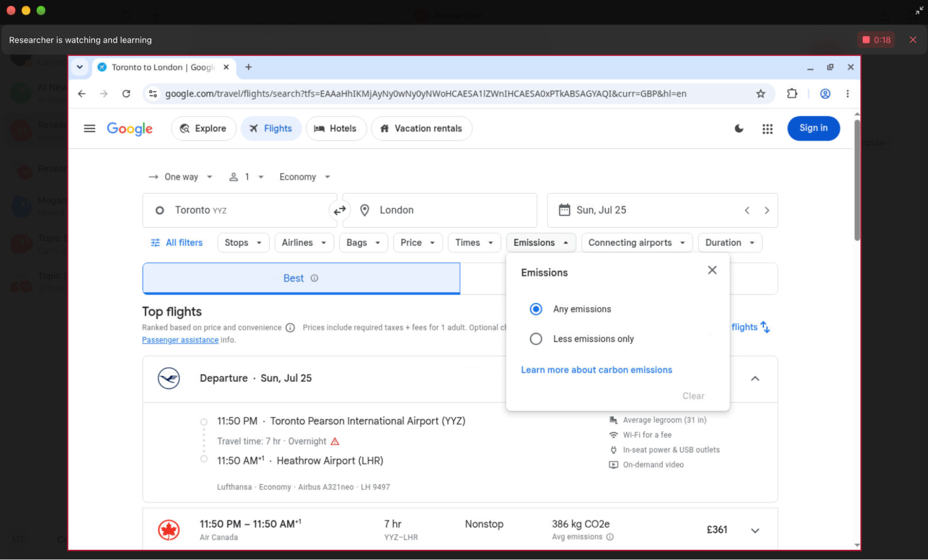
Task: Click the Lufthansa airline logo
Action: click(x=169, y=378)
